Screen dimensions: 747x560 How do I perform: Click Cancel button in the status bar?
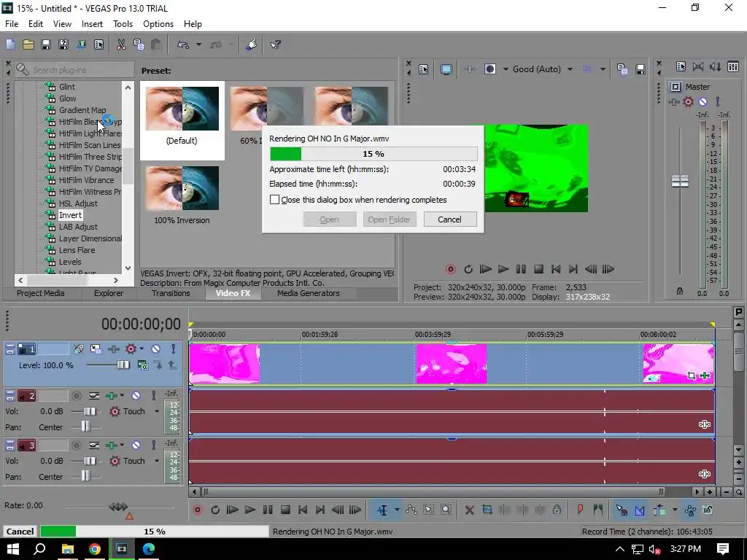pos(20,532)
